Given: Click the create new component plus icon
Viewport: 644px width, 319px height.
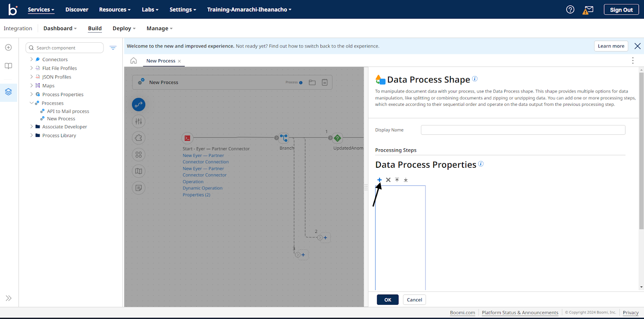Looking at the screenshot, I should point(8,47).
